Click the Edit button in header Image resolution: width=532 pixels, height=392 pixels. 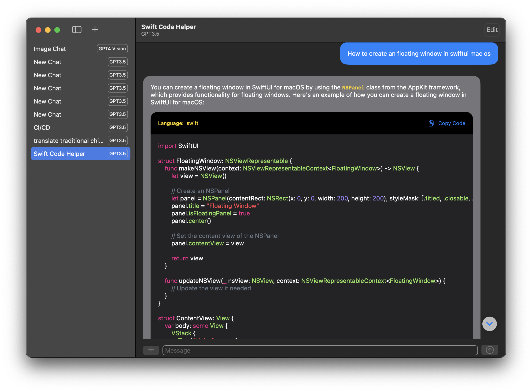492,30
